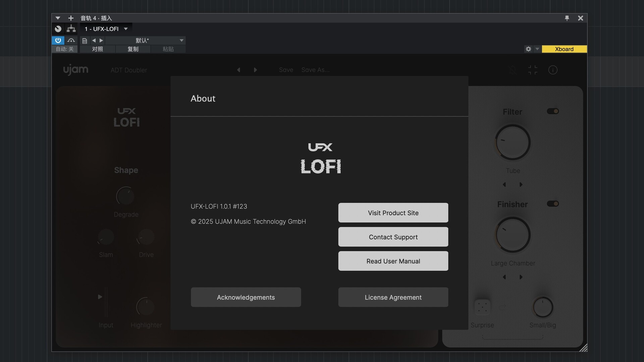Click the Filter Tube knob
The image size is (644, 362).
(x=513, y=142)
